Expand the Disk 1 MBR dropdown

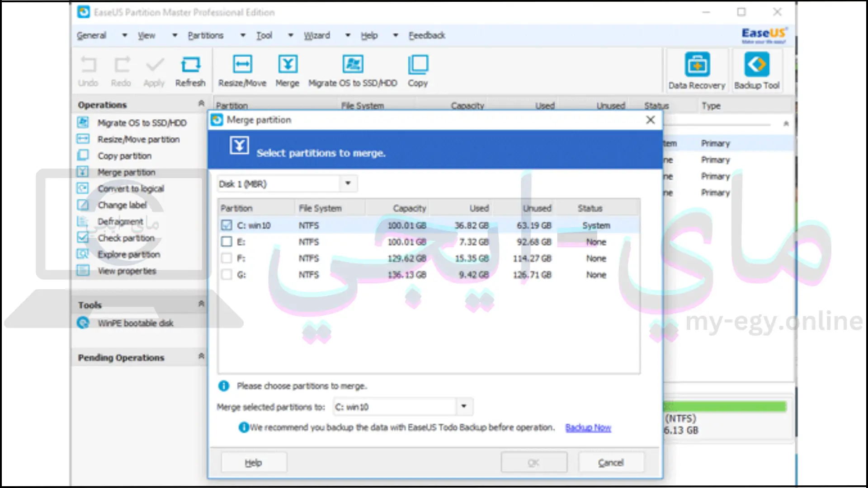tap(348, 183)
